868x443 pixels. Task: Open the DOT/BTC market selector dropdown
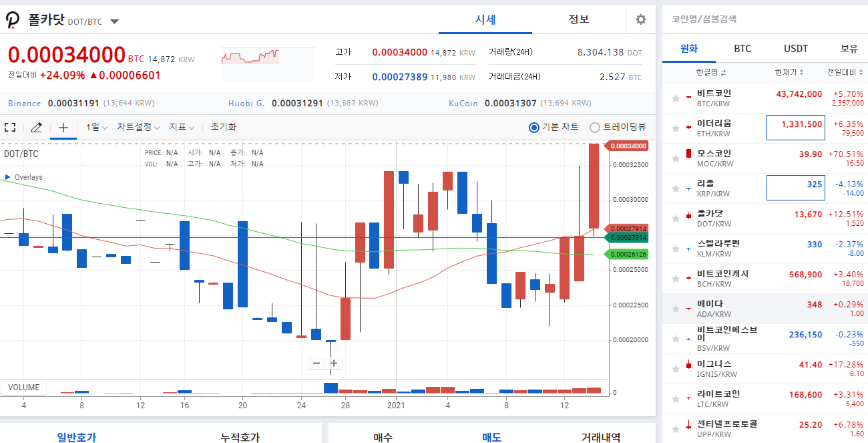(114, 21)
